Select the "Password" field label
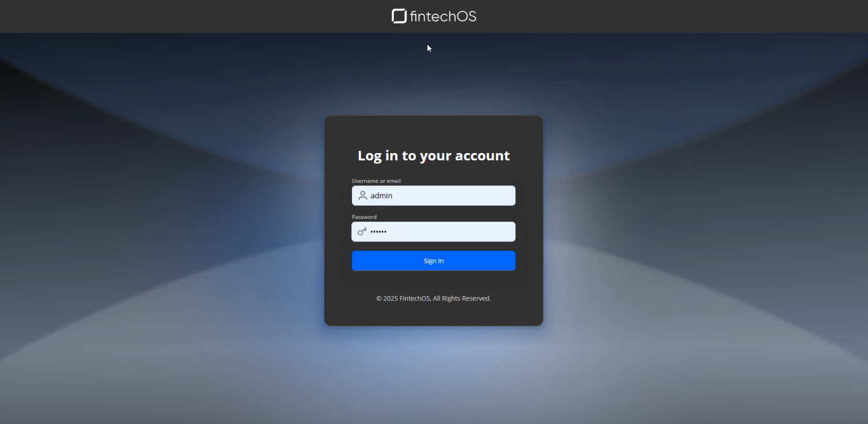 tap(364, 217)
